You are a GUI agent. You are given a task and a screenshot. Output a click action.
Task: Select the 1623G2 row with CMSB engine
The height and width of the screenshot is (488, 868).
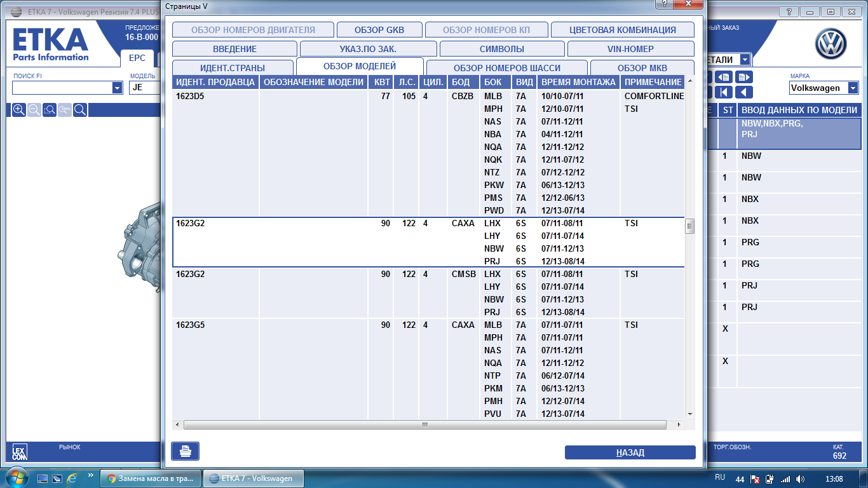429,293
